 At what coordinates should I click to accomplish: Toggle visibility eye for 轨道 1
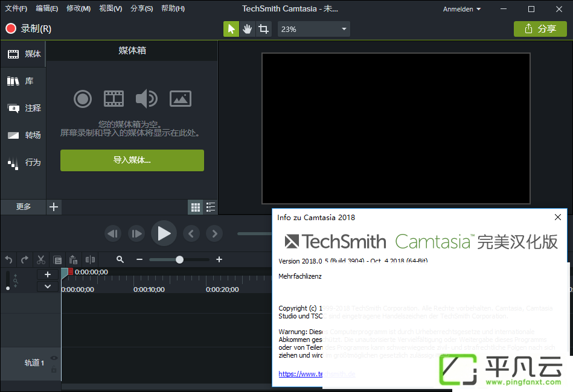54,358
